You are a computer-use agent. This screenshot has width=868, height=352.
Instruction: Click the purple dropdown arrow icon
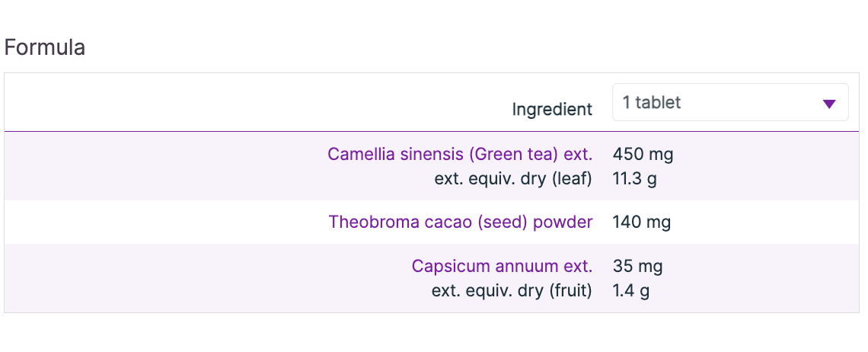point(829,104)
